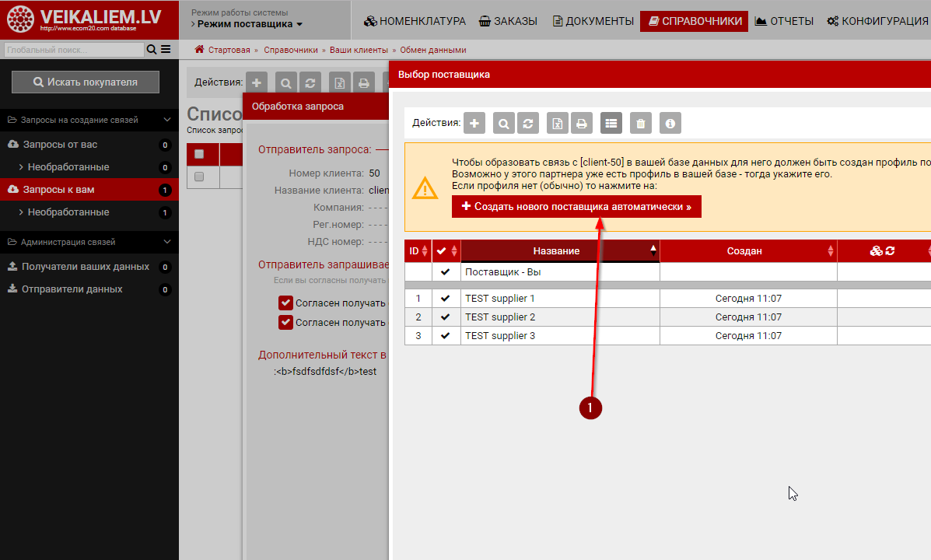Screen dimensions: 931x560
Task: Click the search magnifier icon in supplier dialog toolbar
Action: pyautogui.click(x=504, y=123)
